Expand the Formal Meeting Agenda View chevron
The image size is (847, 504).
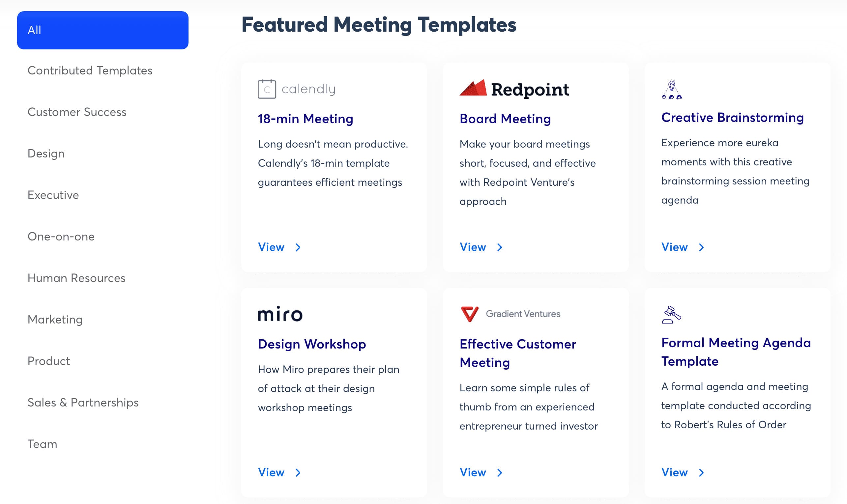tap(701, 472)
